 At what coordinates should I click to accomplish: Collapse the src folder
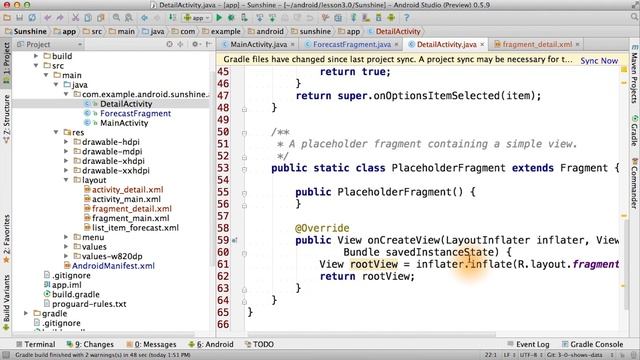pyautogui.click(x=36, y=65)
